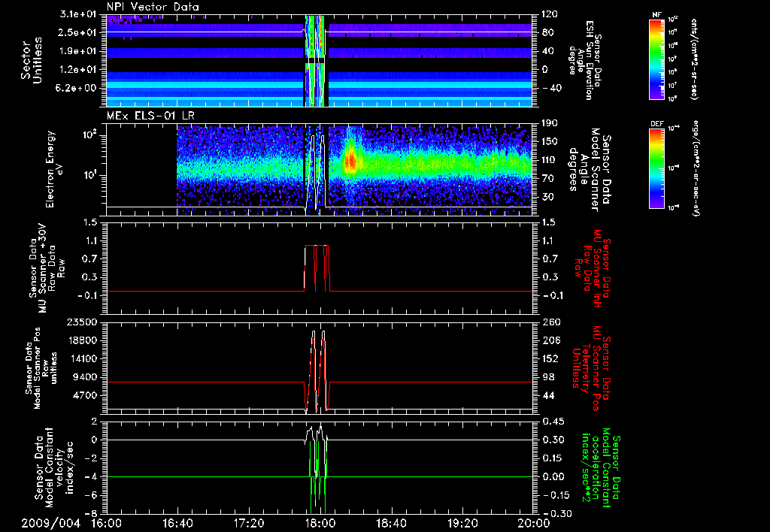Click the green acceleration spikes in the bottom panel
The image size is (770, 532).
click(318, 476)
